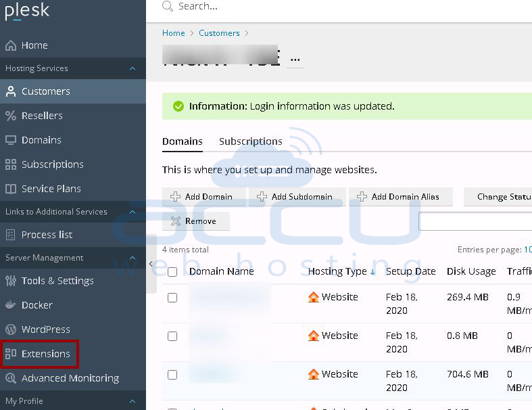Open Home in the sidebar
This screenshot has width=532, height=410.
click(73, 45)
